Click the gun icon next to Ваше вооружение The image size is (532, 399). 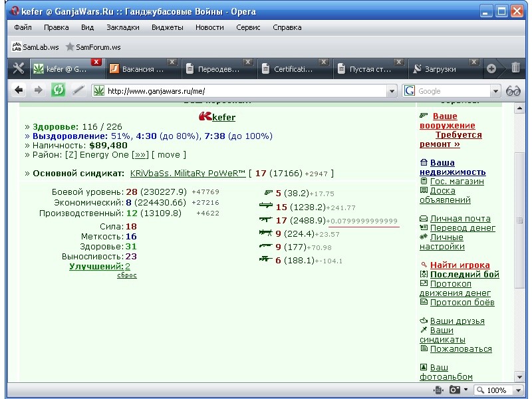[424, 115]
